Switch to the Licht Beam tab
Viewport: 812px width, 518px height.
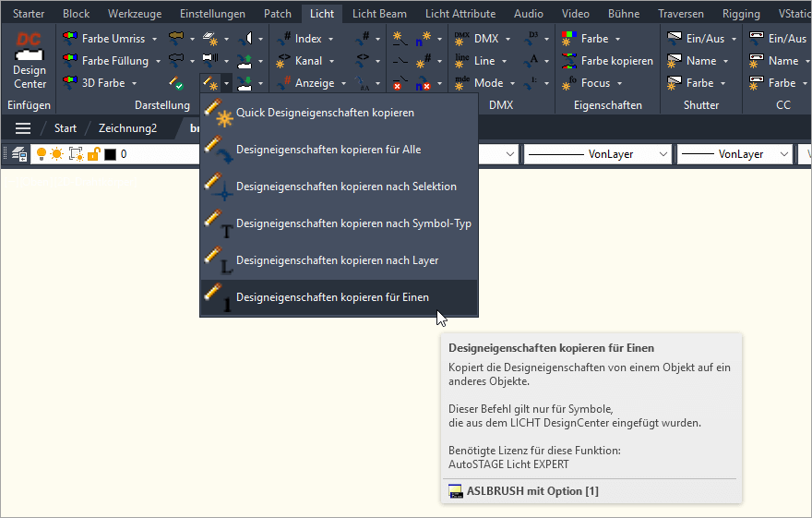click(x=378, y=14)
